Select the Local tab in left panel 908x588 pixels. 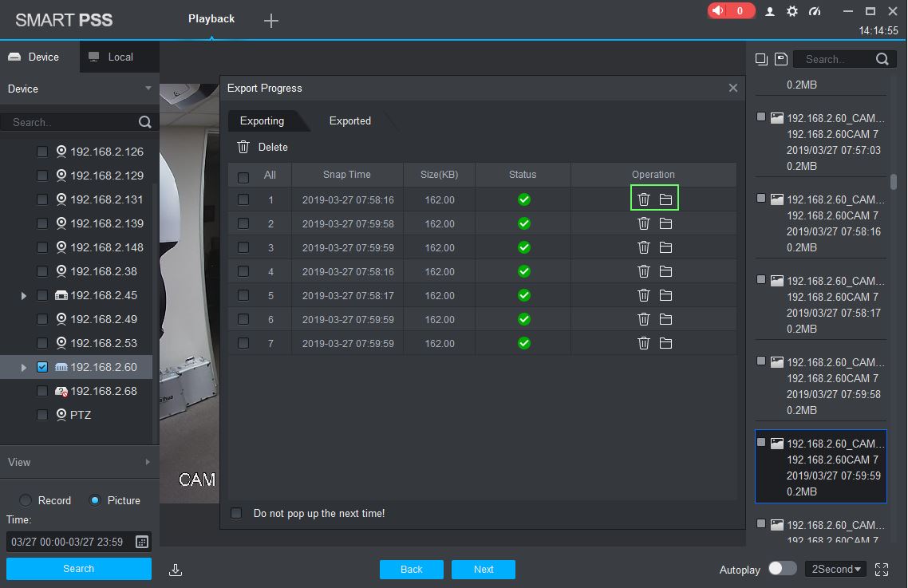tap(120, 57)
